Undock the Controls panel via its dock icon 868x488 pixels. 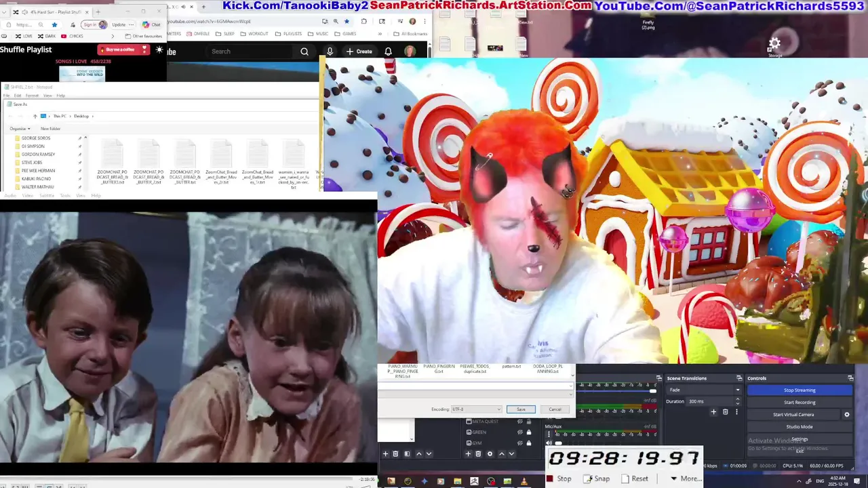[x=850, y=378]
